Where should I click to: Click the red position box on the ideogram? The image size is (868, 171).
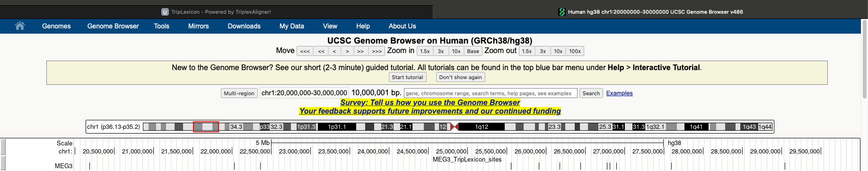[x=206, y=127]
